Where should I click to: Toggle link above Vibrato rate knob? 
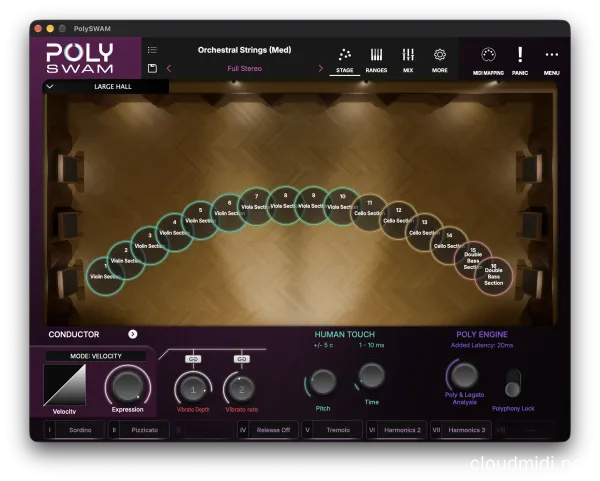[x=242, y=359]
